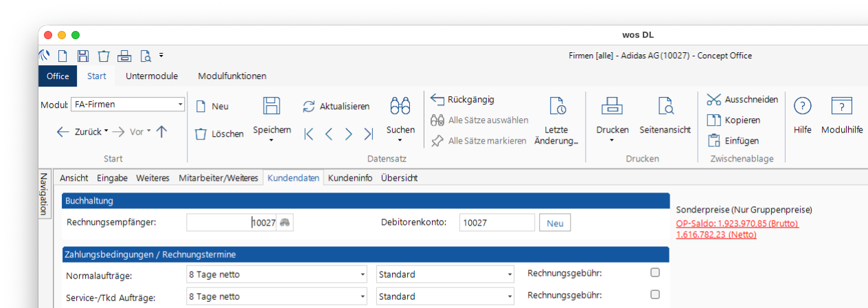
Task: Click the Debitorenkonto input field
Action: 496,223
